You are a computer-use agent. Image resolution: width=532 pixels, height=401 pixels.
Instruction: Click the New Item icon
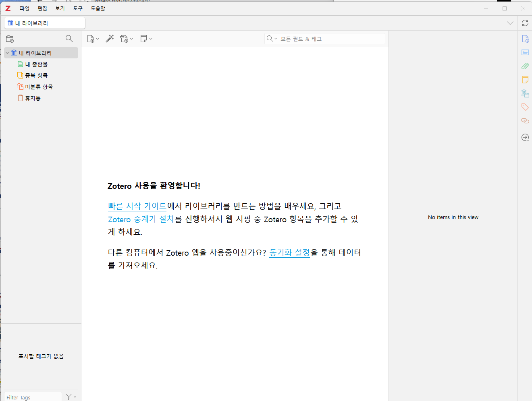(x=91, y=39)
